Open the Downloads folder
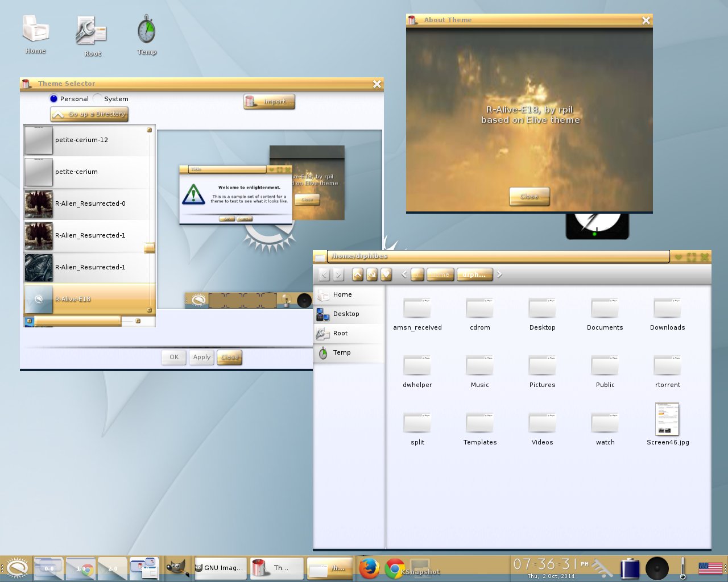The height and width of the screenshot is (582, 728). click(668, 314)
